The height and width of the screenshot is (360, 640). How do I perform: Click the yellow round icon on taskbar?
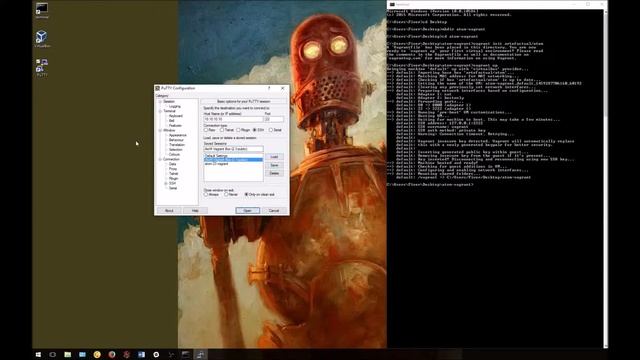tap(97, 355)
